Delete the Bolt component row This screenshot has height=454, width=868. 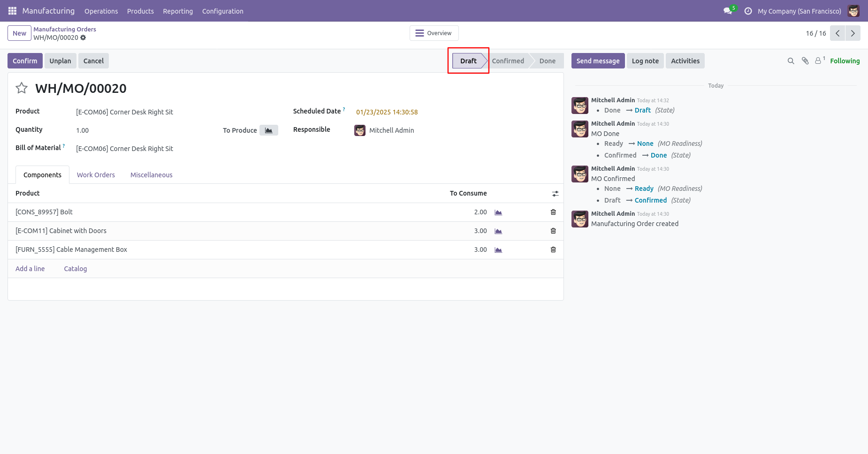pyautogui.click(x=553, y=212)
